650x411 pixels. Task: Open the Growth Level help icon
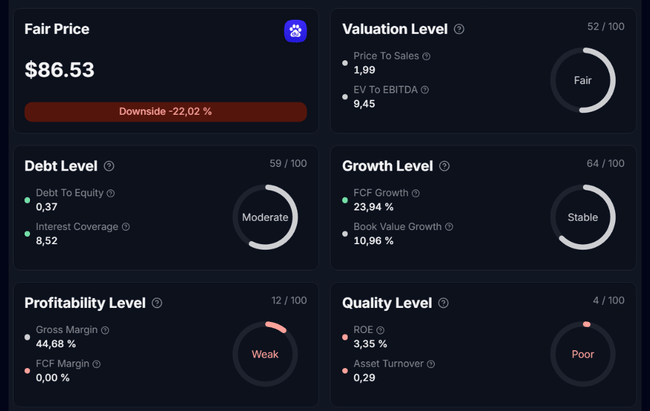tap(445, 166)
